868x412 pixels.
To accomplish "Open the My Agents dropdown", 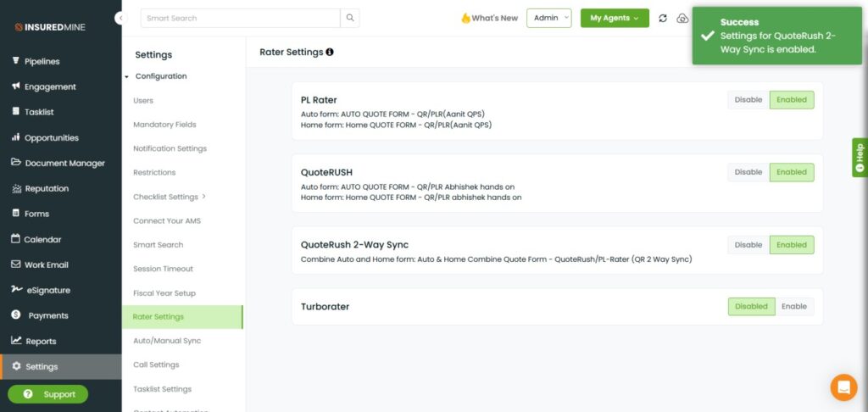I will [x=615, y=18].
